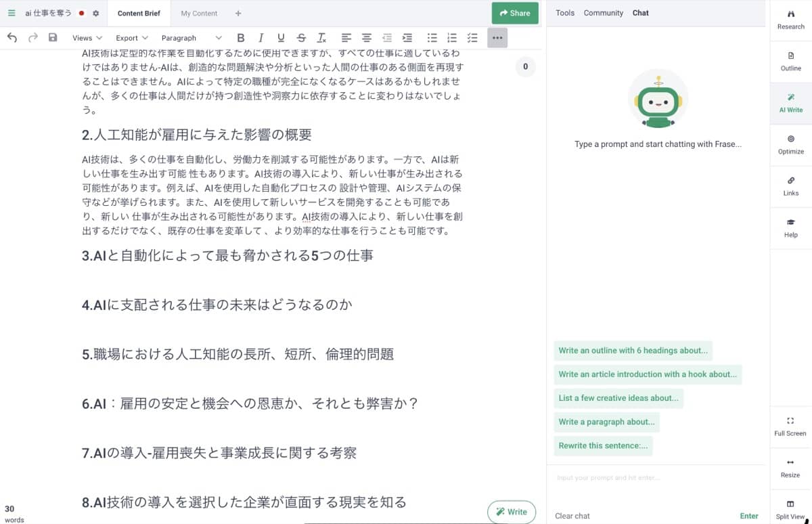Clear formatting with the Tx icon
The height and width of the screenshot is (524, 812).
coord(321,38)
